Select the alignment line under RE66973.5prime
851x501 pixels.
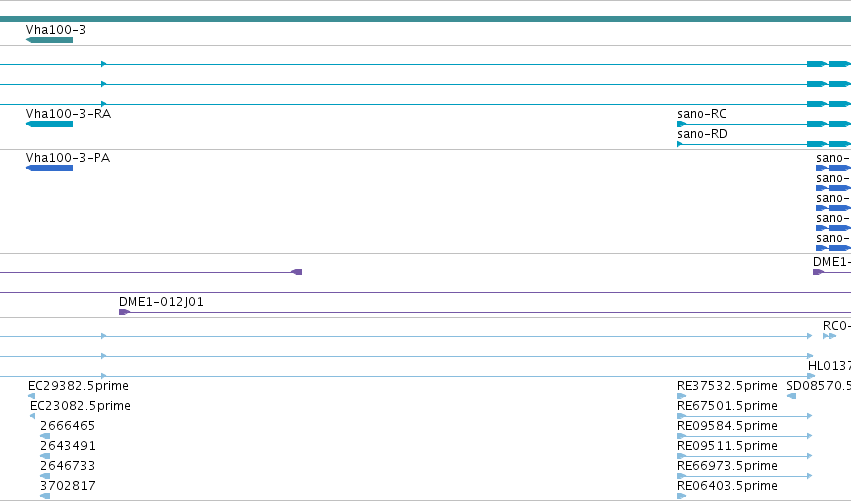(745, 476)
